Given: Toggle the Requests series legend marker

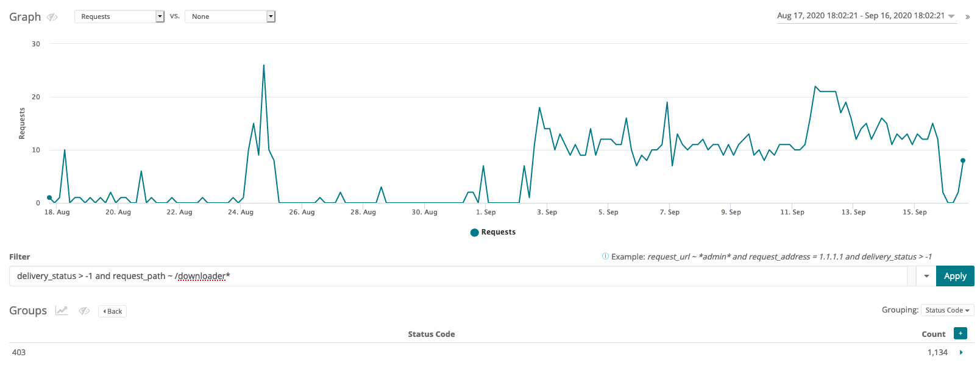Looking at the screenshot, I should point(474,232).
